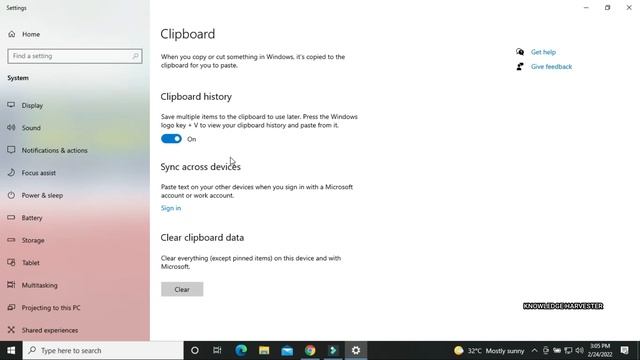Select the Notifications & actions icon
640x360 pixels.
point(11,150)
